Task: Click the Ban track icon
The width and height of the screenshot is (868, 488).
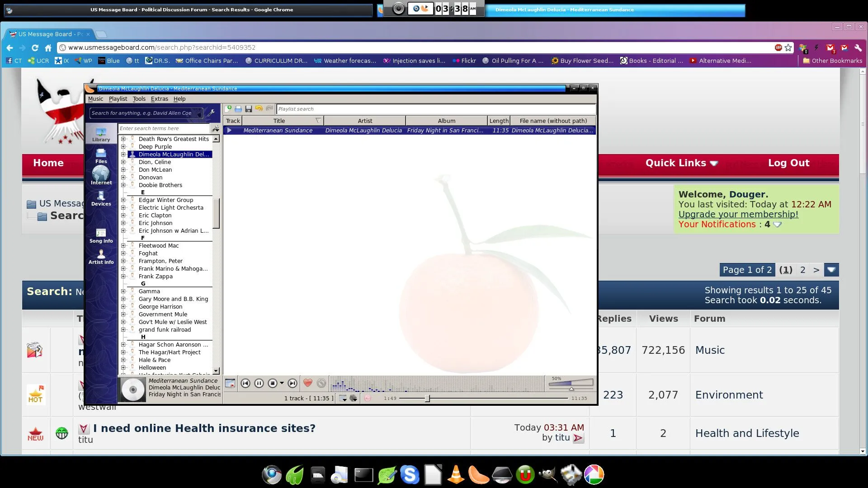Action: click(x=321, y=383)
